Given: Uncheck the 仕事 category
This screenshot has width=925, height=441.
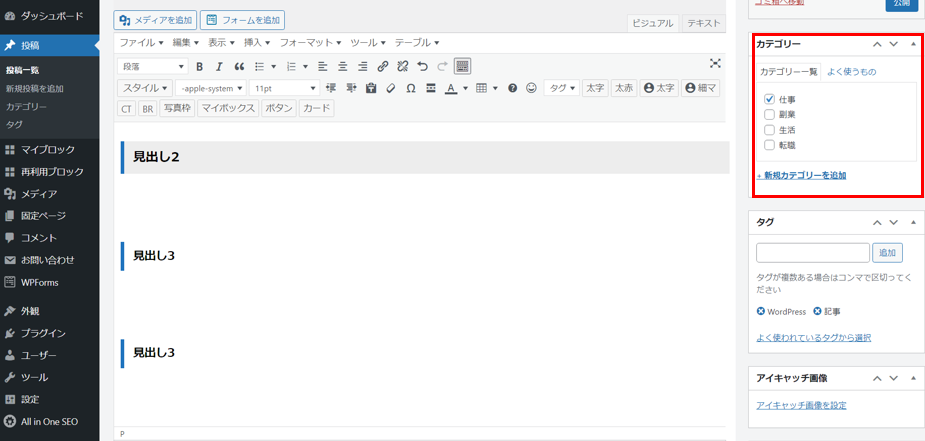Looking at the screenshot, I should point(769,99).
